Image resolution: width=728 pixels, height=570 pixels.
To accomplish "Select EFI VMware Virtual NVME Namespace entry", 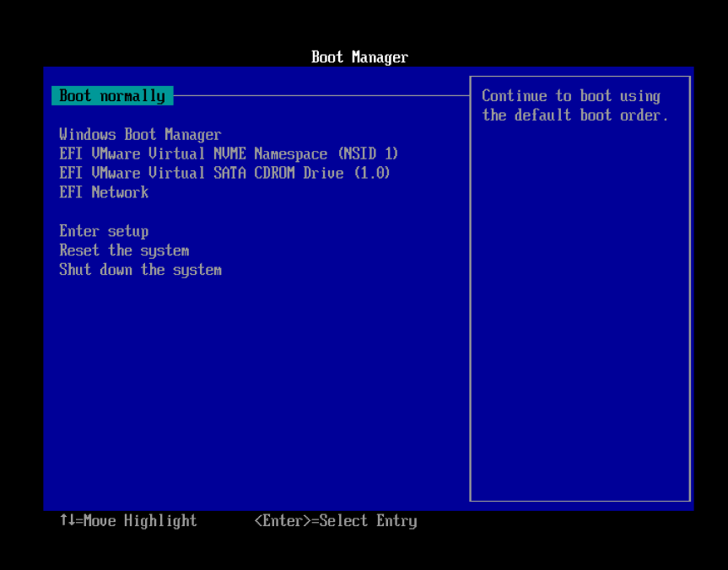I will 229,153.
